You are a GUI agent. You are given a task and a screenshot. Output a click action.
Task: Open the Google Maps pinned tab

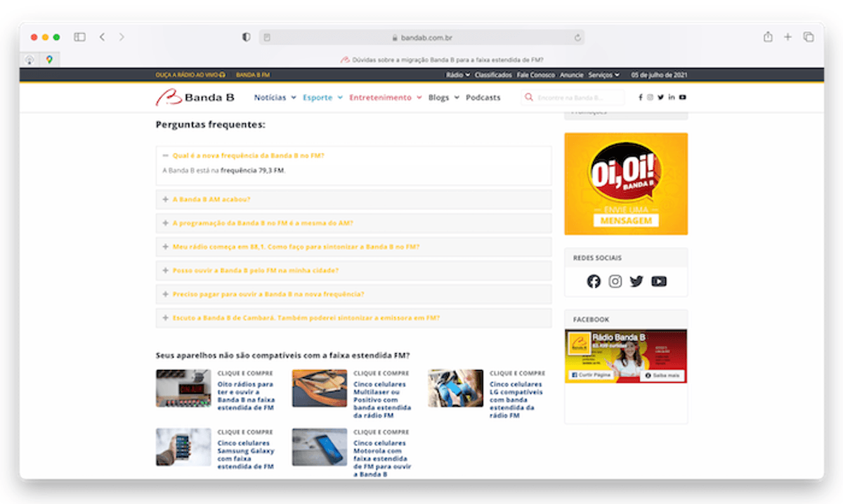[49, 60]
